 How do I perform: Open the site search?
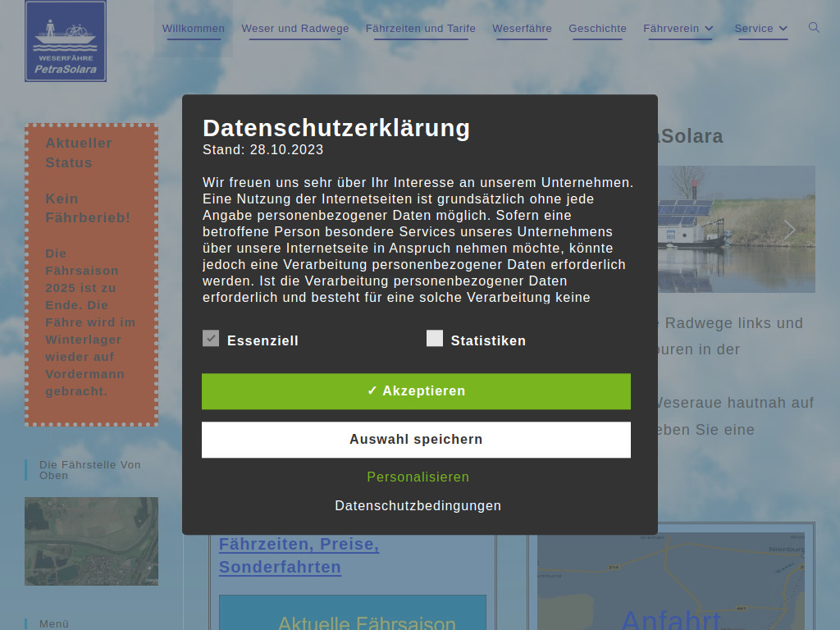[x=813, y=27]
